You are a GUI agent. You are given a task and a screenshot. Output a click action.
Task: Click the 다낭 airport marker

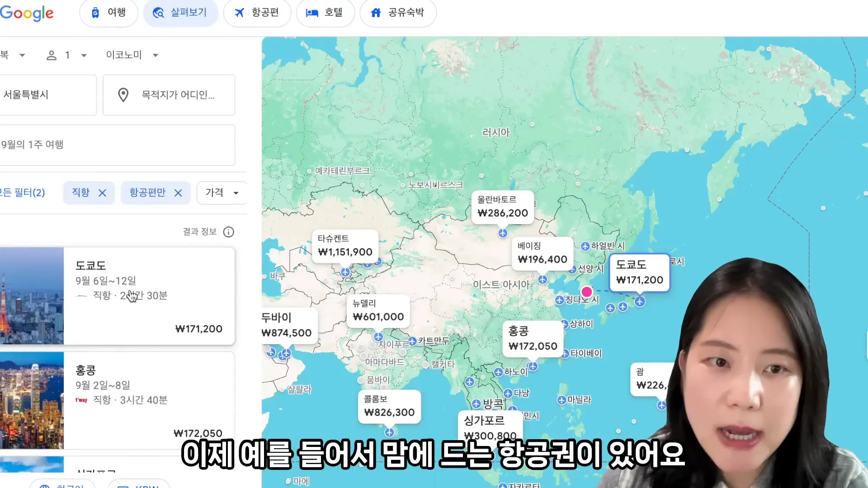[508, 394]
